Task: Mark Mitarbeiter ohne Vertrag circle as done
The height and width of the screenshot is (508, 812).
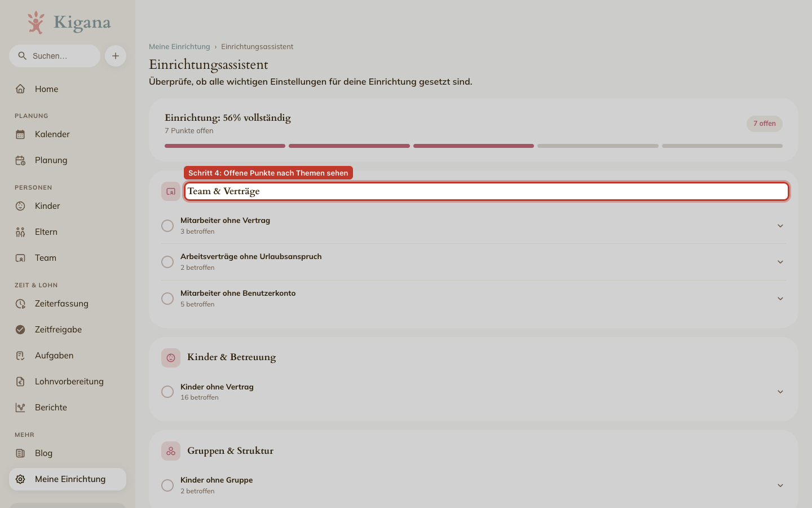Action: pyautogui.click(x=167, y=226)
